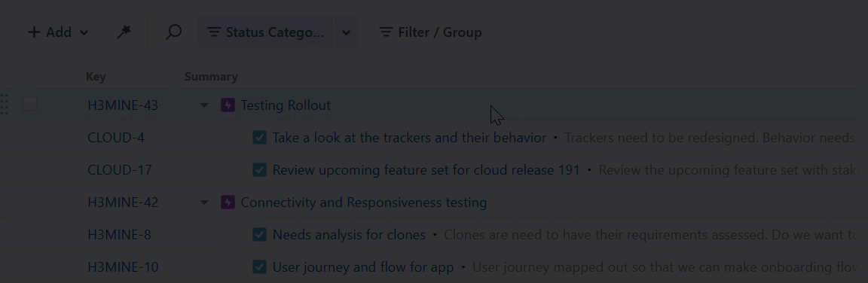The width and height of the screenshot is (868, 283).
Task: Open the Add dropdown menu
Action: point(58,32)
